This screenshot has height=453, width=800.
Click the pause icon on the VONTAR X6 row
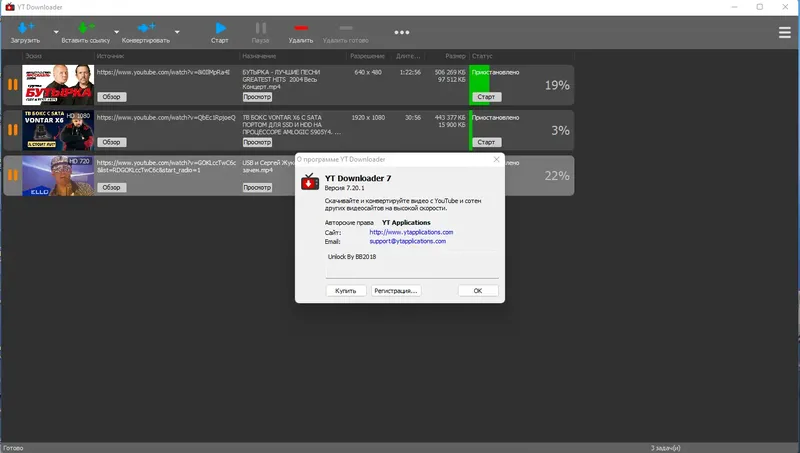tap(13, 130)
